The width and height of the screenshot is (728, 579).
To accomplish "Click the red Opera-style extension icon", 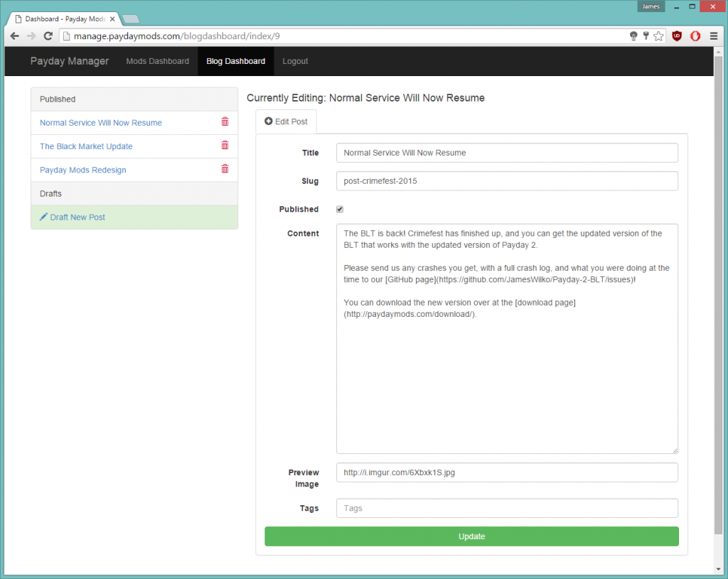I will pos(695,36).
